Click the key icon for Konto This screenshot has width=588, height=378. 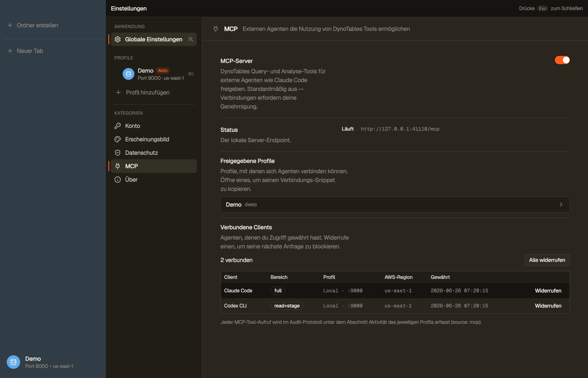118,126
